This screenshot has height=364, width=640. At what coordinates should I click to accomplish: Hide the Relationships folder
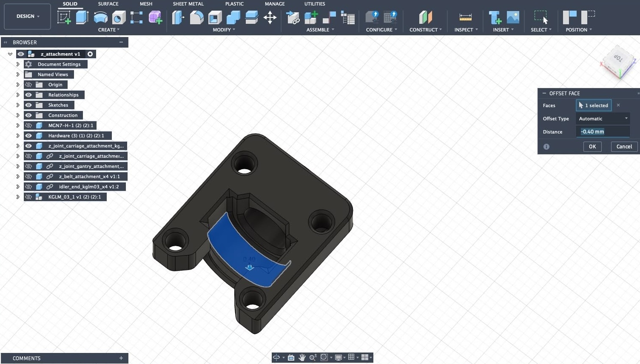28,95
